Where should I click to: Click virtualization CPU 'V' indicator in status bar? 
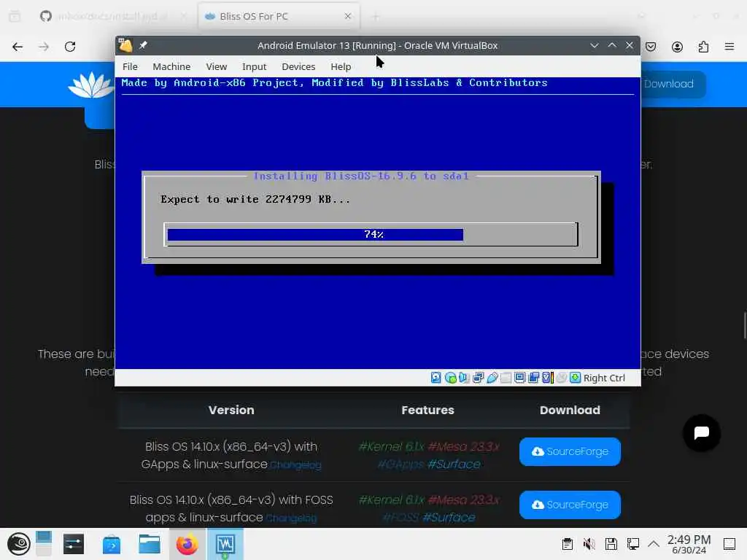[547, 378]
